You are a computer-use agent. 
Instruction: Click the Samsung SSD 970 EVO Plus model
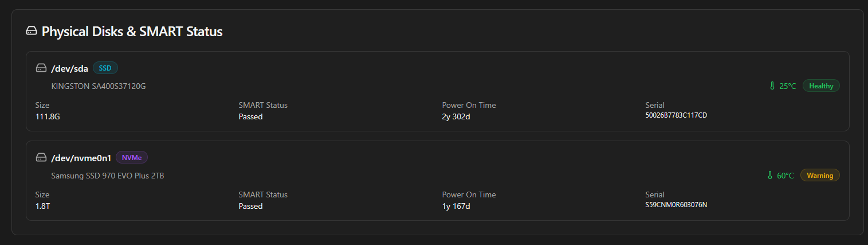(x=108, y=176)
